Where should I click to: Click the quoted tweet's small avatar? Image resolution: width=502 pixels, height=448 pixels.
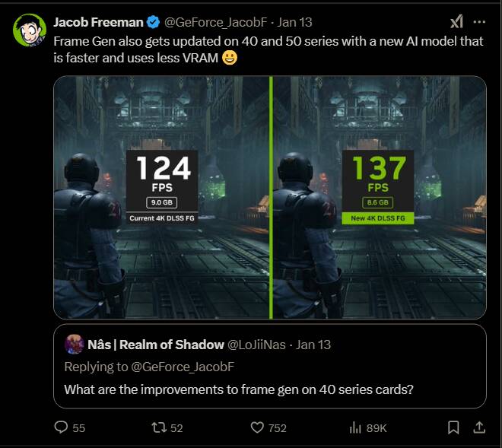point(74,345)
